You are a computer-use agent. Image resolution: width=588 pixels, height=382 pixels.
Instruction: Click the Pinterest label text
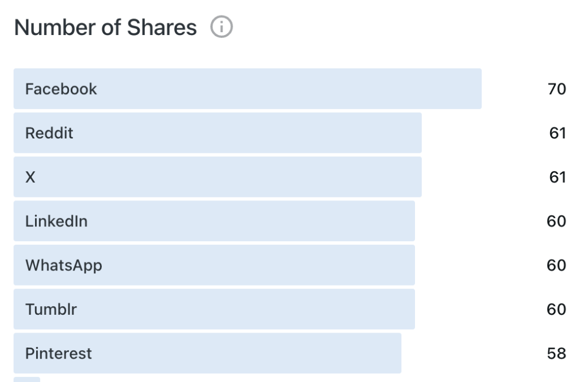(58, 353)
